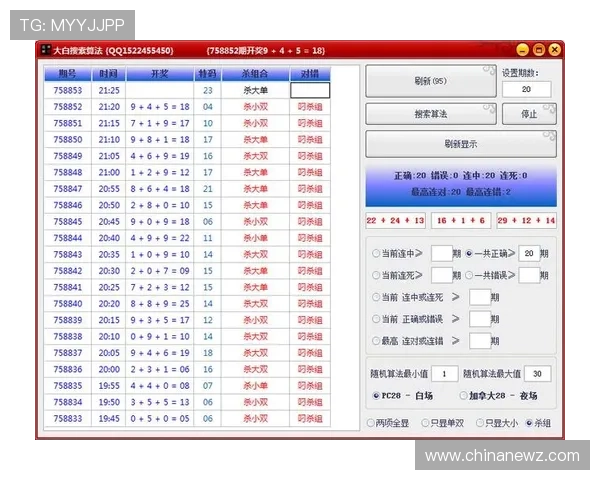Edit the 设置期数 input field
The width and height of the screenshot is (600, 480).
(527, 89)
